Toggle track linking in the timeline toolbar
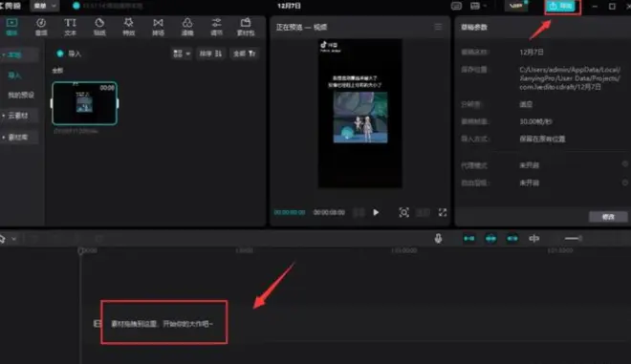The height and width of the screenshot is (364, 631). tap(512, 239)
